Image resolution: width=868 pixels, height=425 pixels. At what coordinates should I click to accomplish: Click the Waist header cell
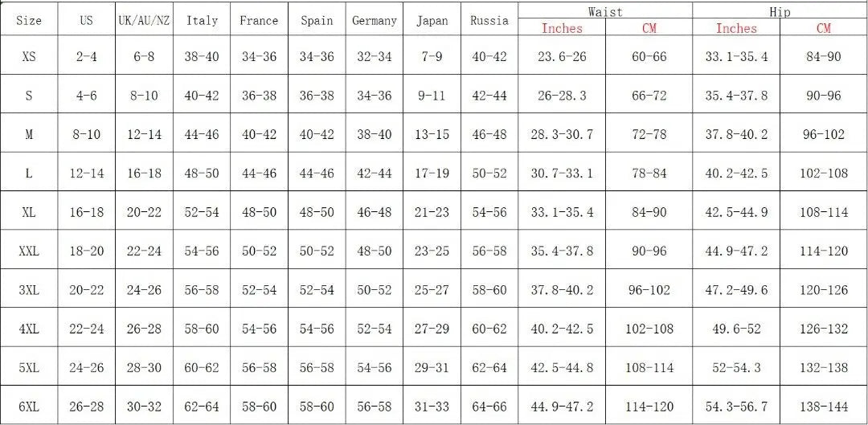(x=604, y=12)
